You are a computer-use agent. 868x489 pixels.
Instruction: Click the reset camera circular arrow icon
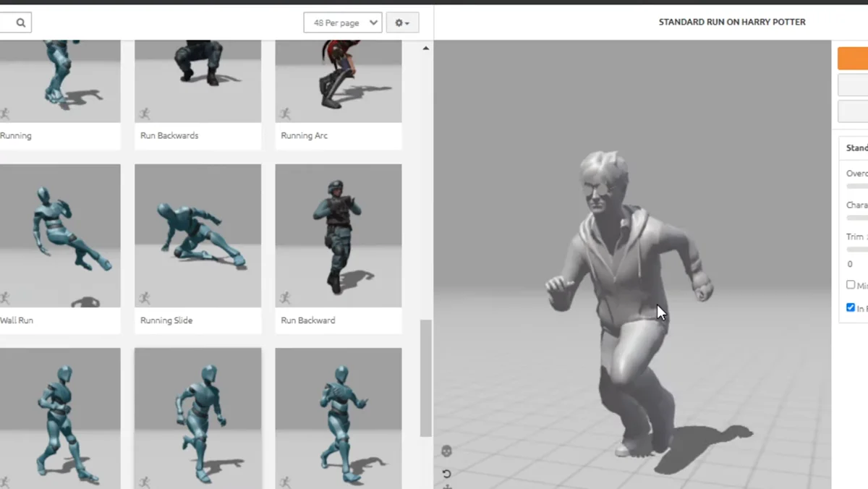pos(446,474)
